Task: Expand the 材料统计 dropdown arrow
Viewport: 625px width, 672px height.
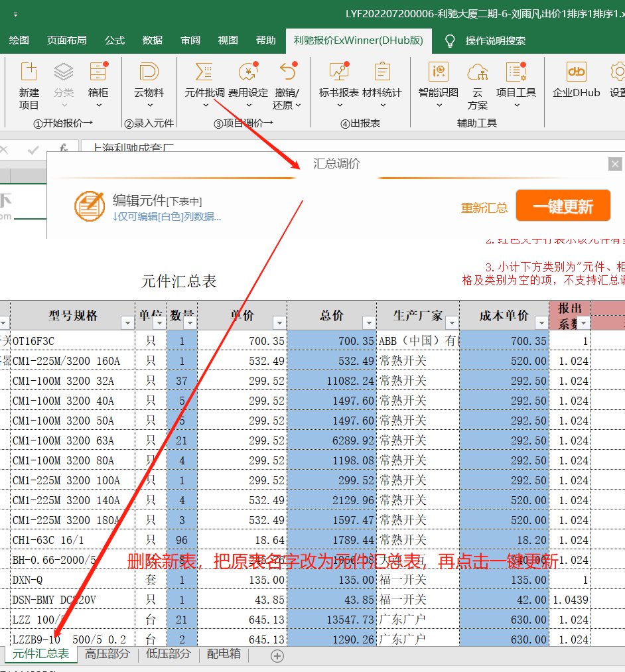Action: [383, 105]
